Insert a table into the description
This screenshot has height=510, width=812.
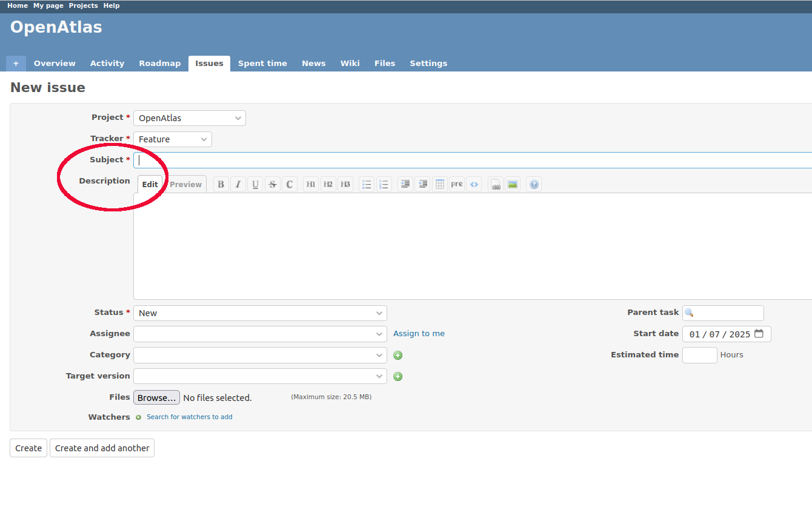pyautogui.click(x=439, y=184)
